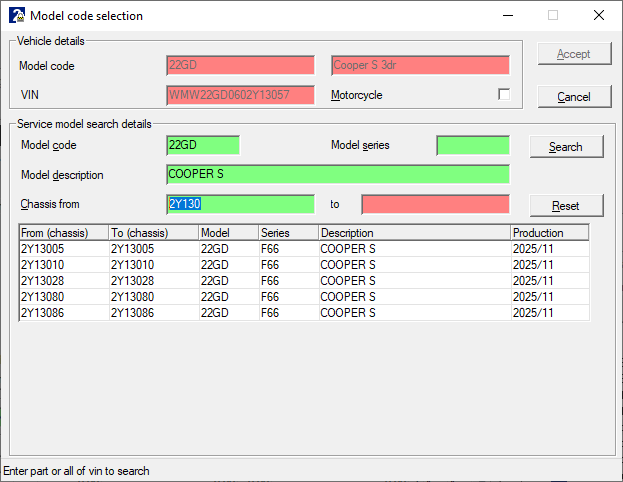Tick the Motorcycle checkbox
The height and width of the screenshot is (482, 623).
point(504,95)
